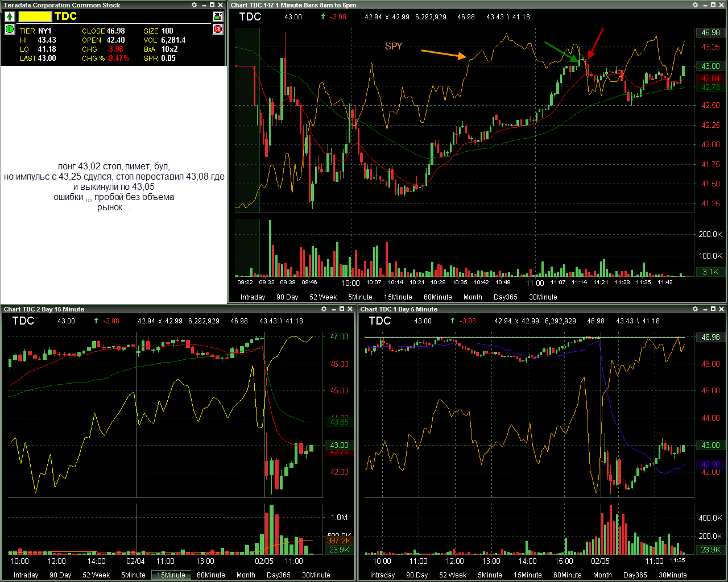The width and height of the screenshot is (728, 582).
Task: Open gear settings of 15 Minute chart window
Action: tap(324, 309)
